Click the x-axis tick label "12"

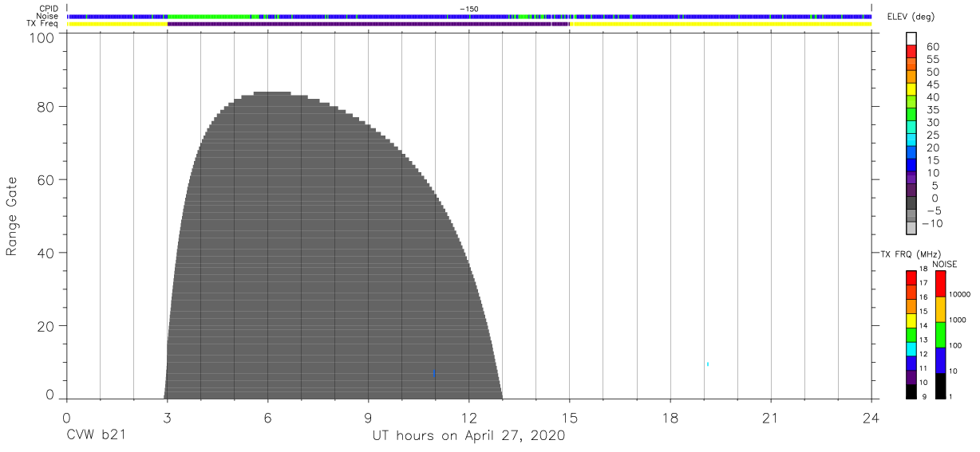(x=469, y=418)
